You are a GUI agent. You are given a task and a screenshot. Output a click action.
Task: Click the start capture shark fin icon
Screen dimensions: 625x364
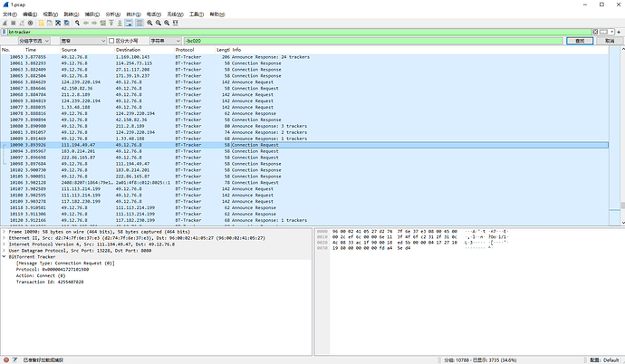(x=5, y=24)
